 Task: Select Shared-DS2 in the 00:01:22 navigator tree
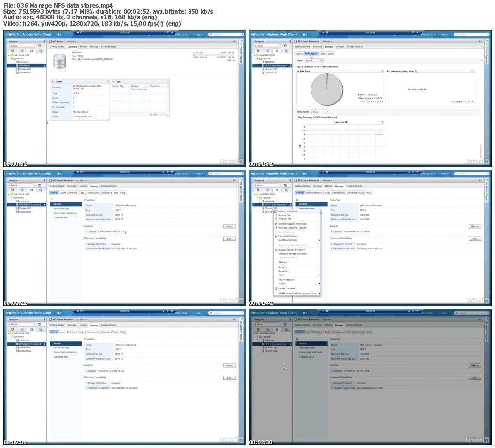[25, 212]
